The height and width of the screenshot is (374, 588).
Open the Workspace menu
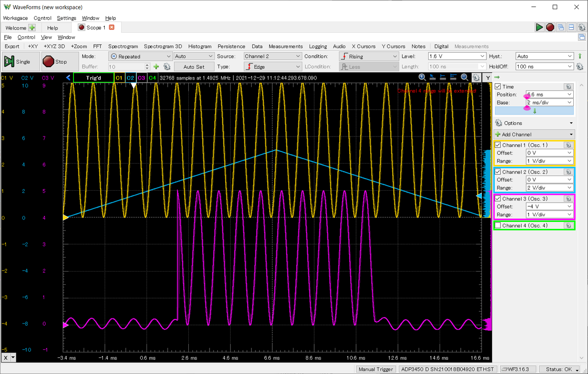(x=15, y=18)
